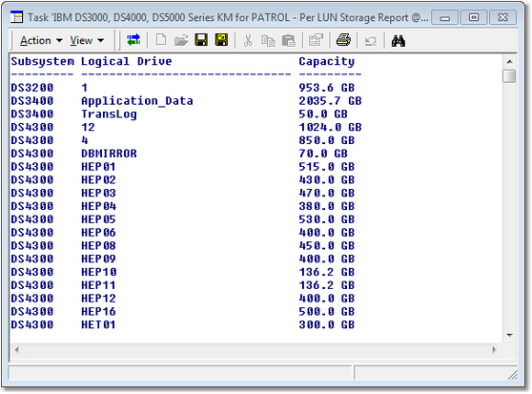Maximize the report window

[474, 17]
